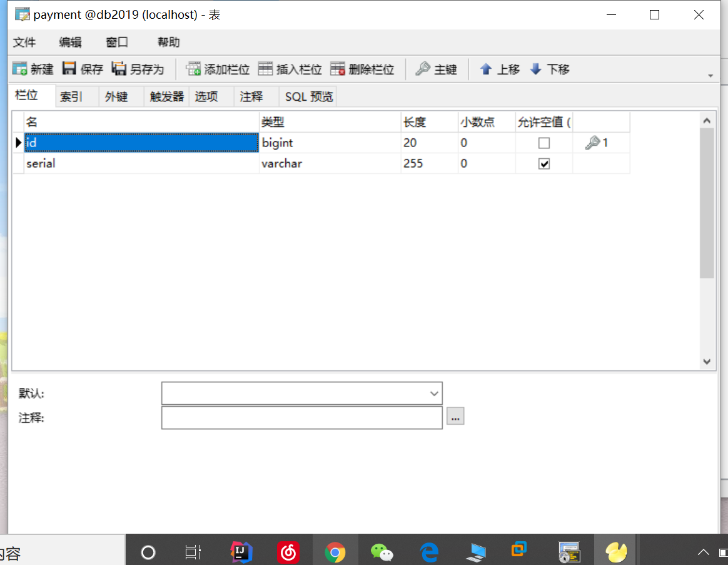This screenshot has width=728, height=565.
Task: Toggle allow-null checkbox for id row
Action: 544,143
